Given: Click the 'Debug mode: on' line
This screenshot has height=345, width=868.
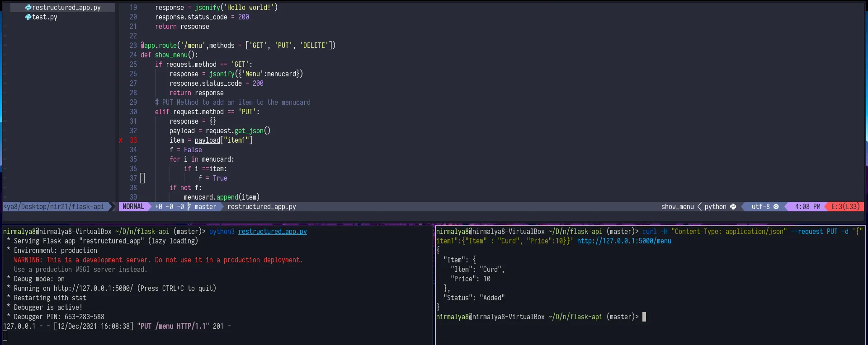Looking at the screenshot, I should click(x=39, y=279).
